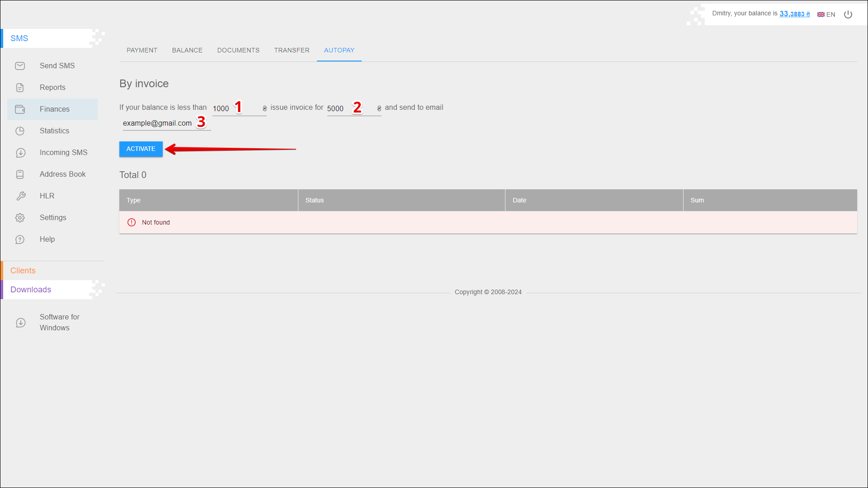Click the Finances wallet icon
Image resolution: width=868 pixels, height=488 pixels.
click(x=20, y=109)
